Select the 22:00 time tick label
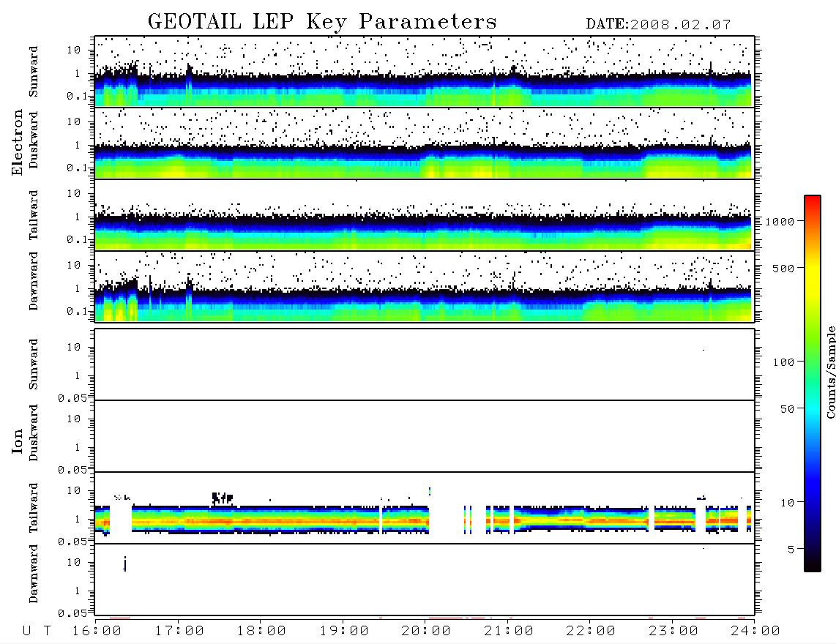The width and height of the screenshot is (836, 644). [x=591, y=632]
